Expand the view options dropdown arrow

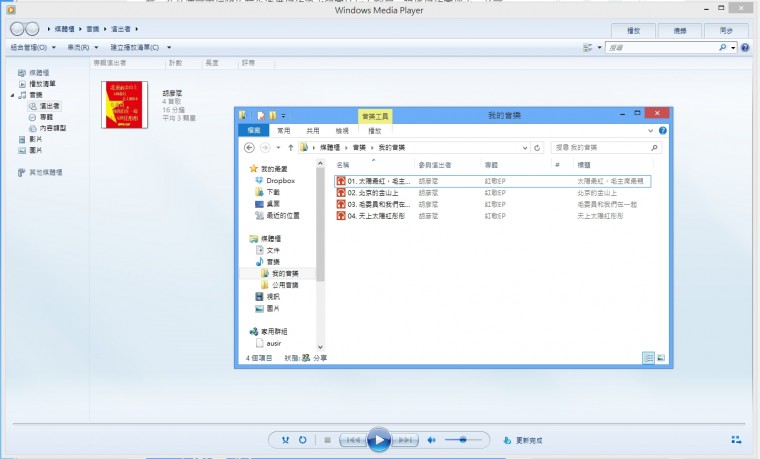click(x=600, y=47)
